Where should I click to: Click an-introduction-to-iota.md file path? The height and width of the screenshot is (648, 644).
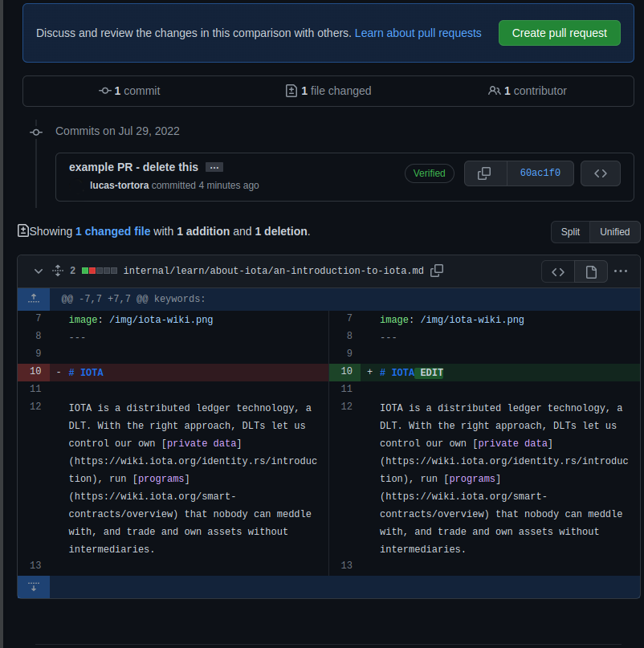coord(273,271)
